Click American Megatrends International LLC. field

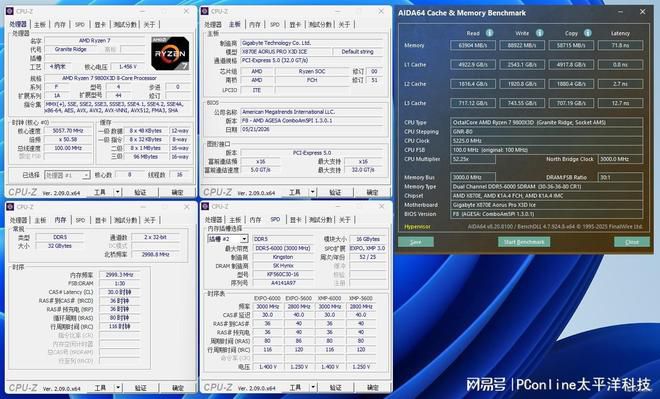[312, 112]
